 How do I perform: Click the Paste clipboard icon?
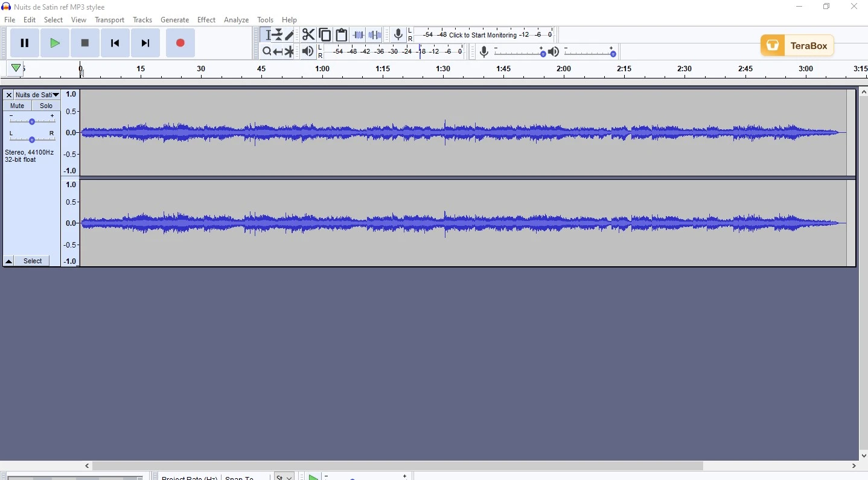point(342,35)
